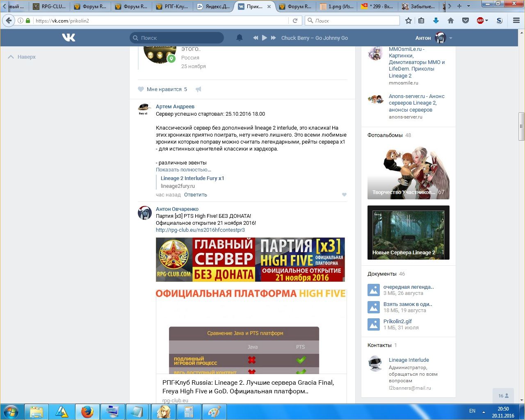Like the post via Мне нравится

(x=163, y=89)
